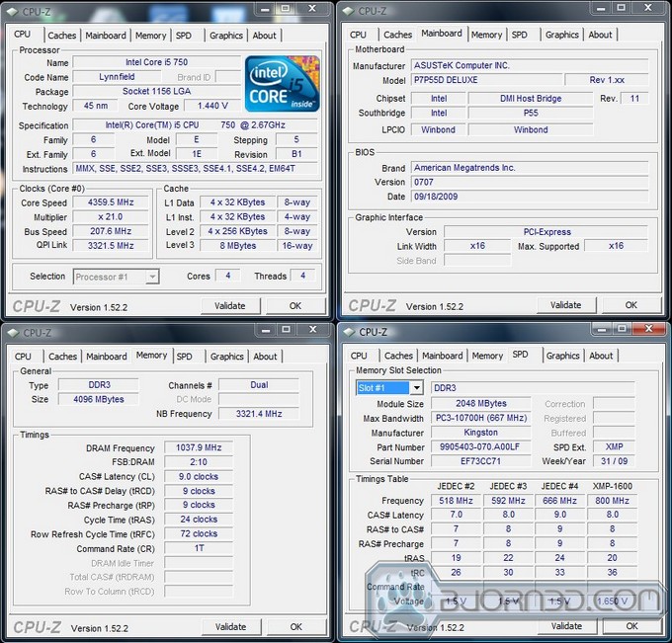Click the CPU-Z title bar icon in the Mainboard window
The width and height of the screenshot is (672, 643).
click(349, 11)
